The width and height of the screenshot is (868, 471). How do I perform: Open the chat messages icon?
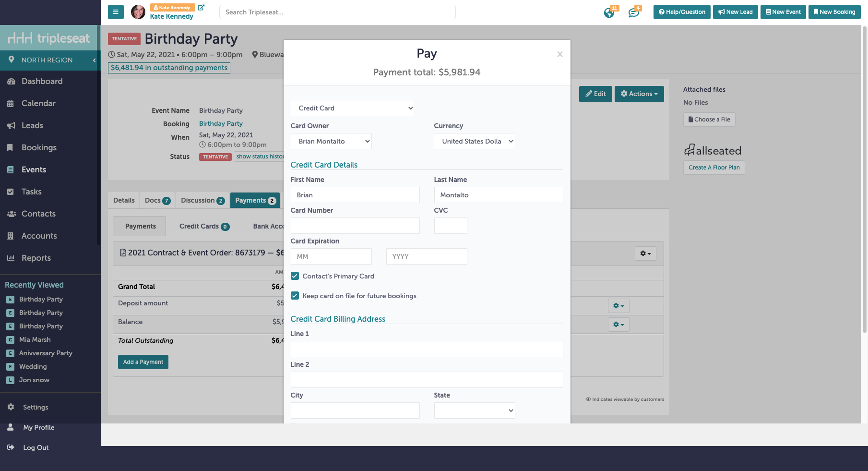[x=633, y=12]
